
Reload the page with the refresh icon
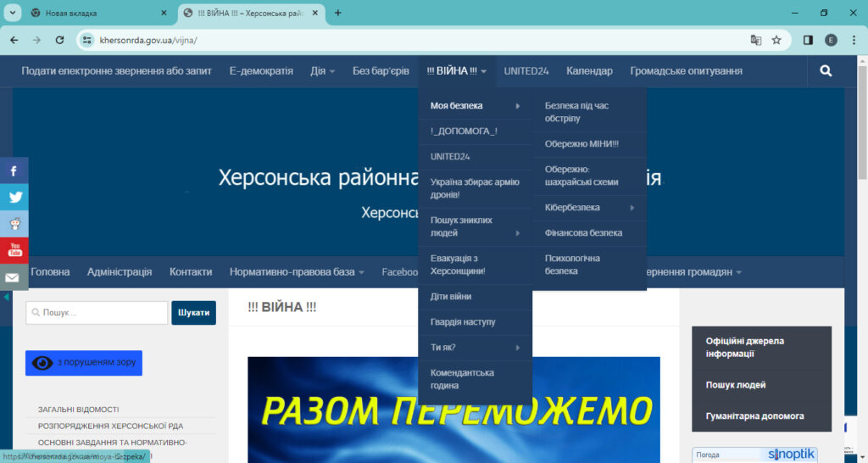click(59, 40)
